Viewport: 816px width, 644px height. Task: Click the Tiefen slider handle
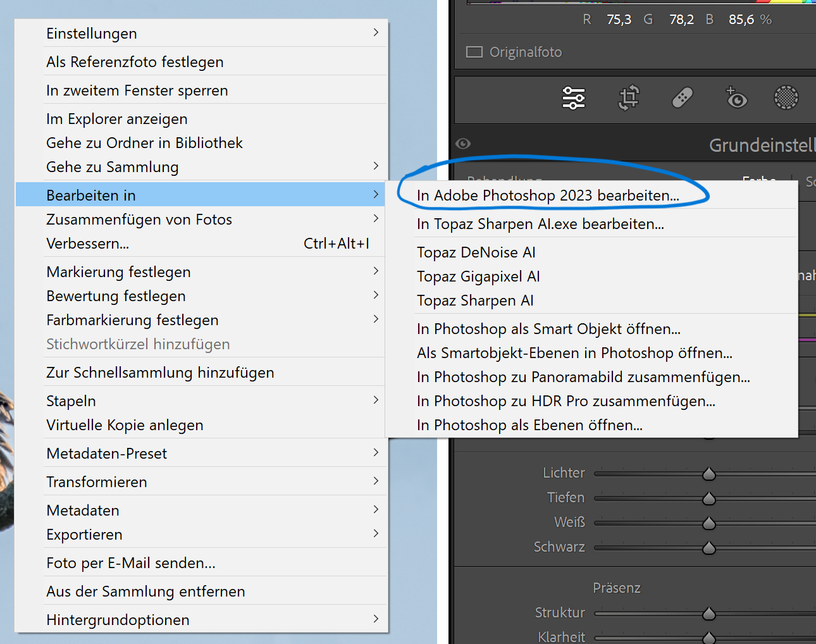click(709, 498)
